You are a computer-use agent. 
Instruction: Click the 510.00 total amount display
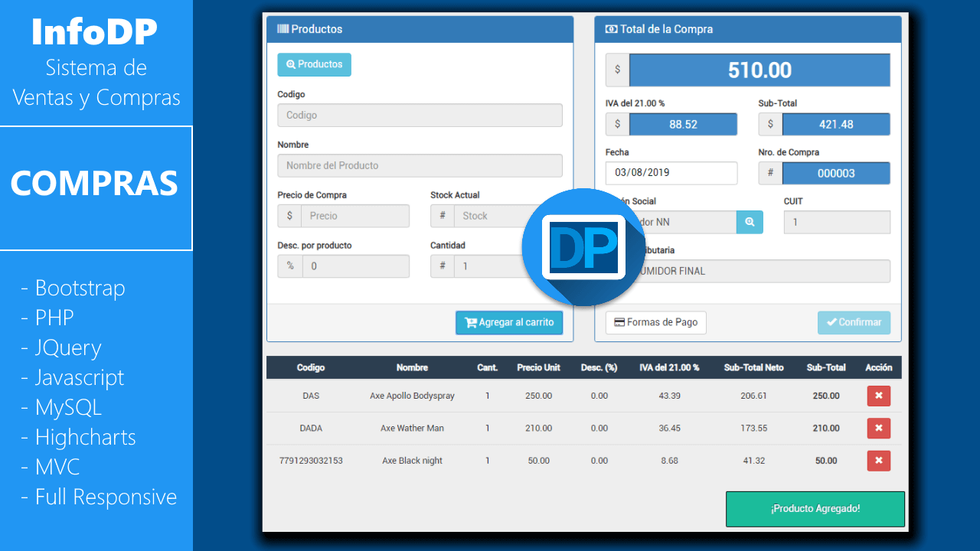coord(759,70)
